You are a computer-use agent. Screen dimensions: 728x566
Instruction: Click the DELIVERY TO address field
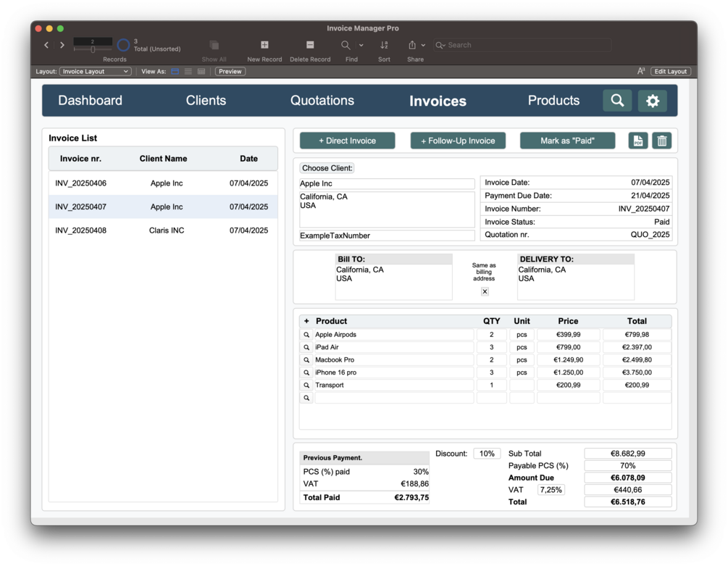576,282
